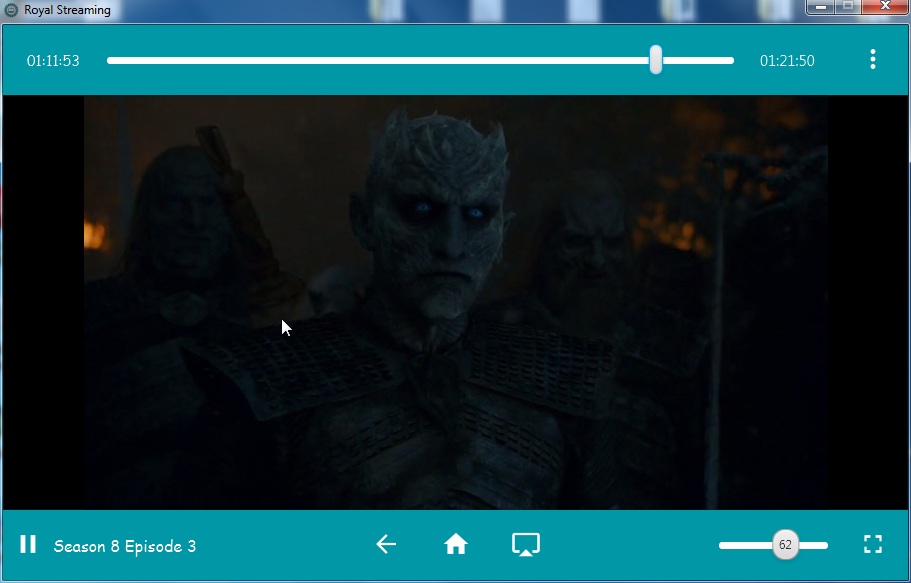Pause the video with the pause button
The width and height of the screenshot is (911, 583).
[28, 545]
